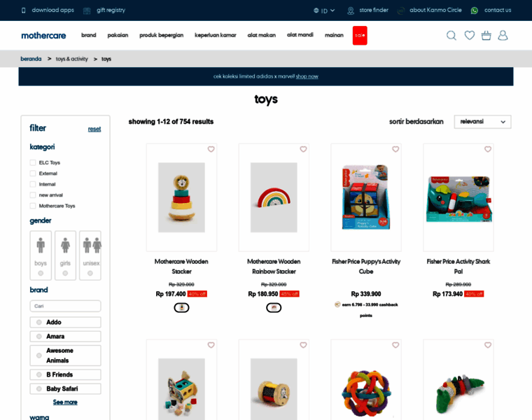This screenshot has width=532, height=420.
Task: Check the External category
Action: click(33, 174)
